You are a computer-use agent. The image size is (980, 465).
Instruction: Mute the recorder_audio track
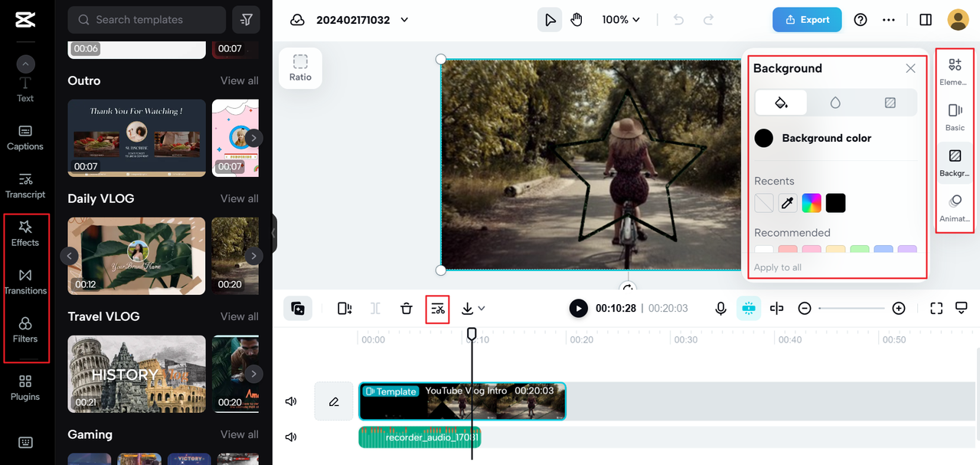point(291,437)
